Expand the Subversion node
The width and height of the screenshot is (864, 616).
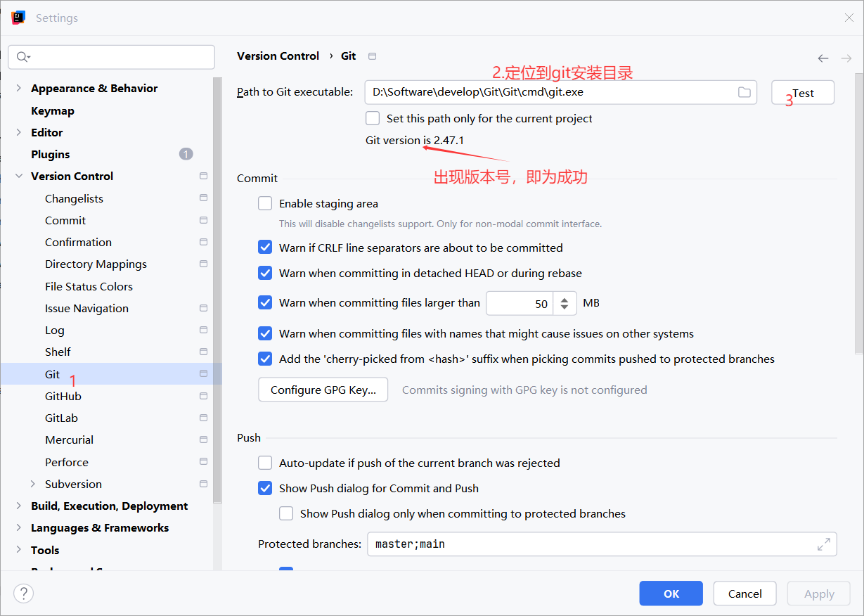(32, 484)
